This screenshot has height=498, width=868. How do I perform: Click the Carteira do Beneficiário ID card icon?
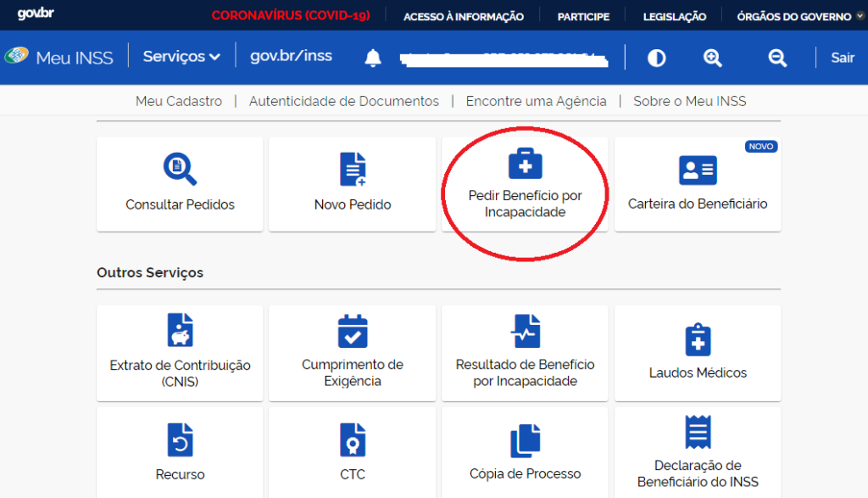[698, 170]
